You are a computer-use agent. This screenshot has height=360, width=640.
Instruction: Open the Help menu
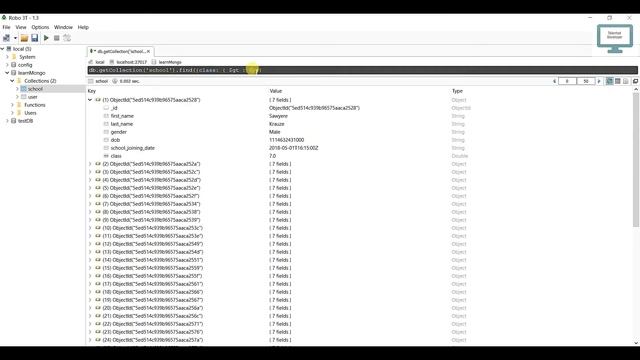click(83, 27)
